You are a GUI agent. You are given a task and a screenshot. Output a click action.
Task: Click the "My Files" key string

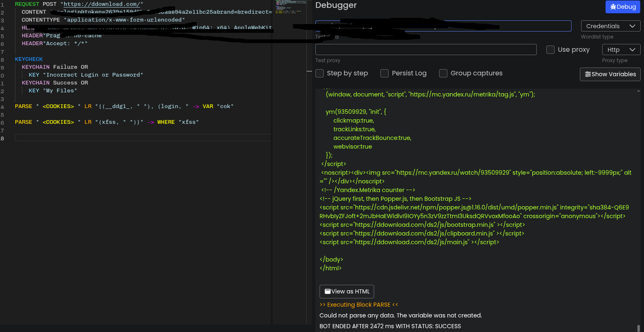[60, 91]
